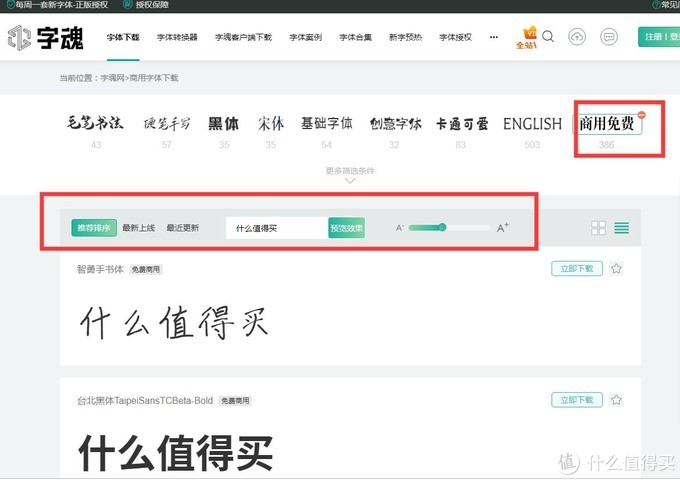The width and height of the screenshot is (680, 480).
Task: Open 新字预热 nav item
Action: [x=405, y=37]
